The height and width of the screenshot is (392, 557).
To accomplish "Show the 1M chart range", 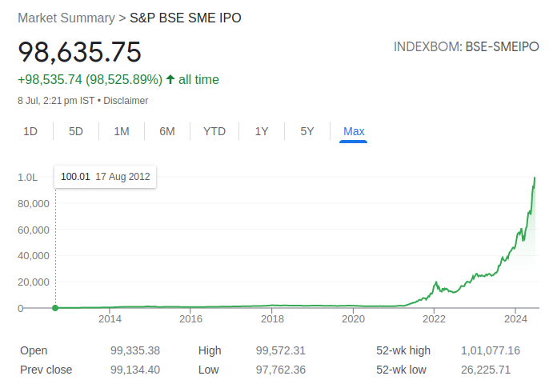I will click(x=122, y=131).
